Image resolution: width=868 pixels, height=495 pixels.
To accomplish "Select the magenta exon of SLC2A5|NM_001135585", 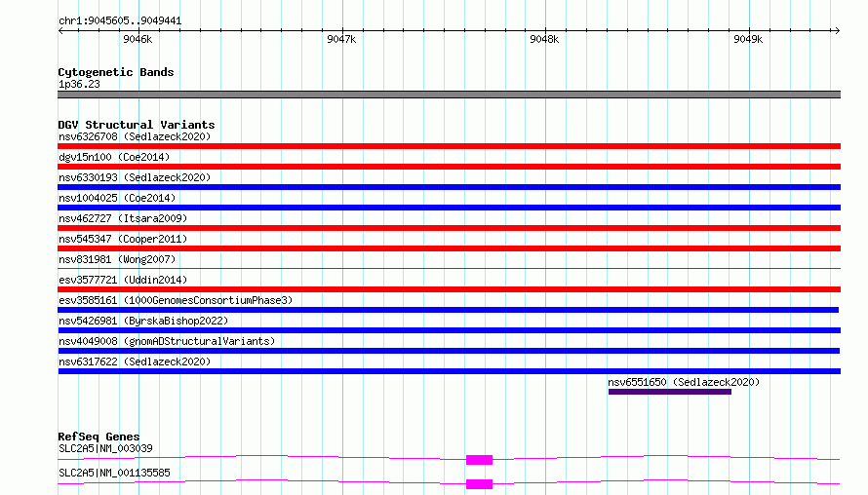I will [480, 484].
